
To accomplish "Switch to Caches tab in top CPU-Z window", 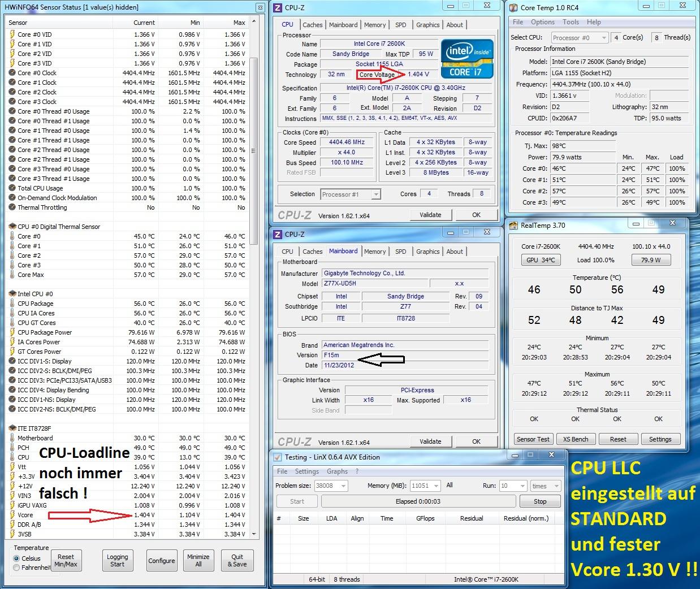I will tap(312, 25).
